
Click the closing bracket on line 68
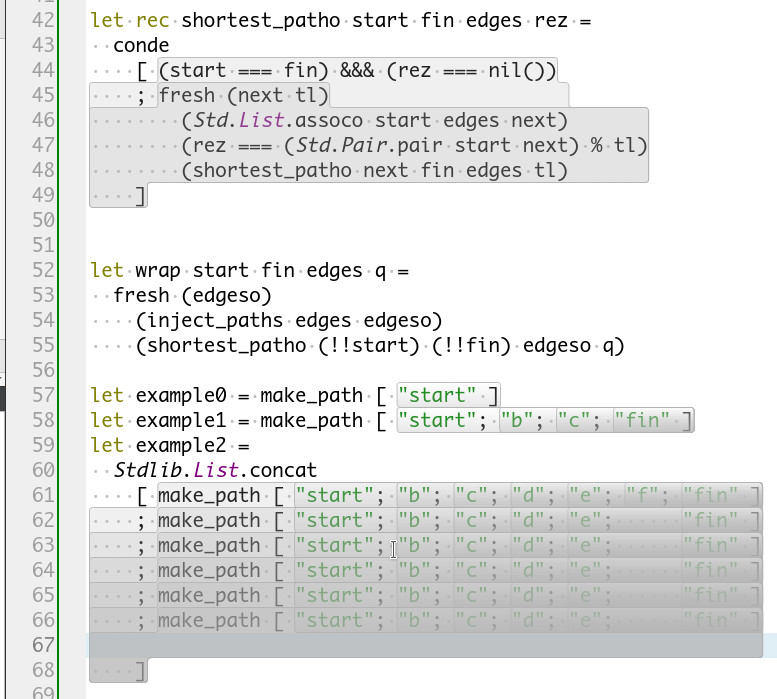[x=141, y=670]
